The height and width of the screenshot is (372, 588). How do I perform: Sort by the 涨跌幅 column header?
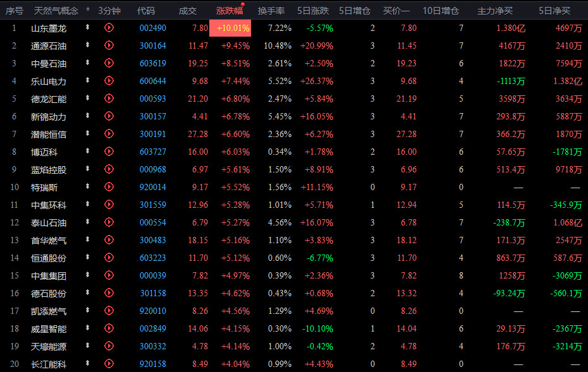coord(230,11)
